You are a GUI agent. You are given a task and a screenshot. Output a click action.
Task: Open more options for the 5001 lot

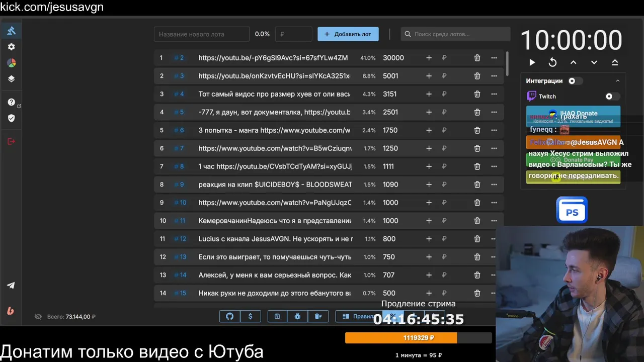[x=494, y=76]
